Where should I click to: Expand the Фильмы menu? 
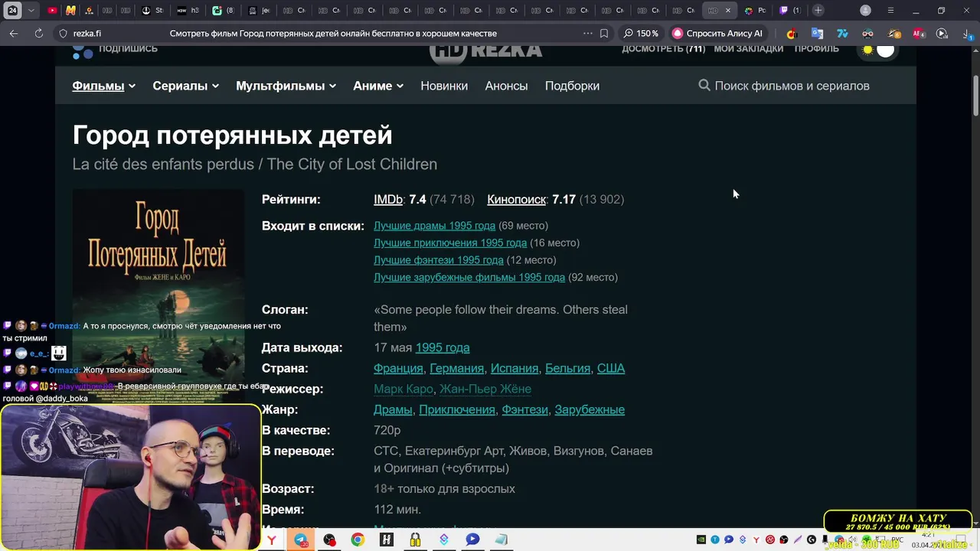tap(103, 86)
